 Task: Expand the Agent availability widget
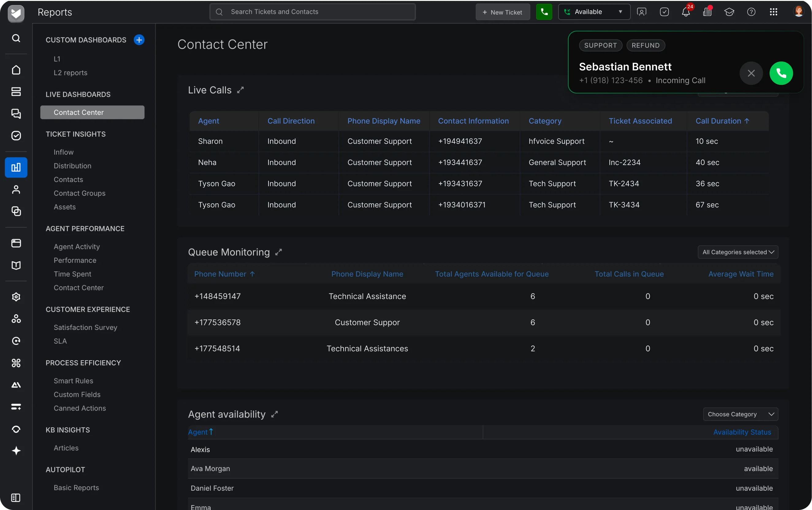point(274,414)
